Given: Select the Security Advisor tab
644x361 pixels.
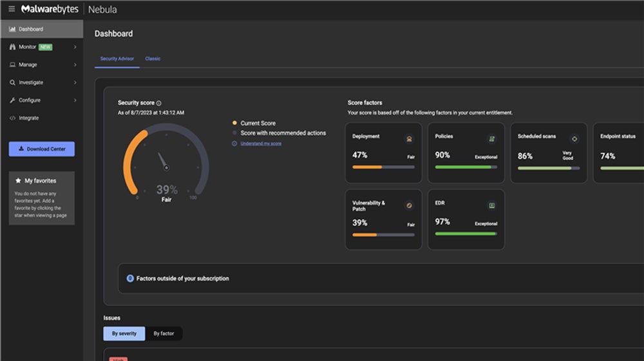Looking at the screenshot, I should point(117,59).
